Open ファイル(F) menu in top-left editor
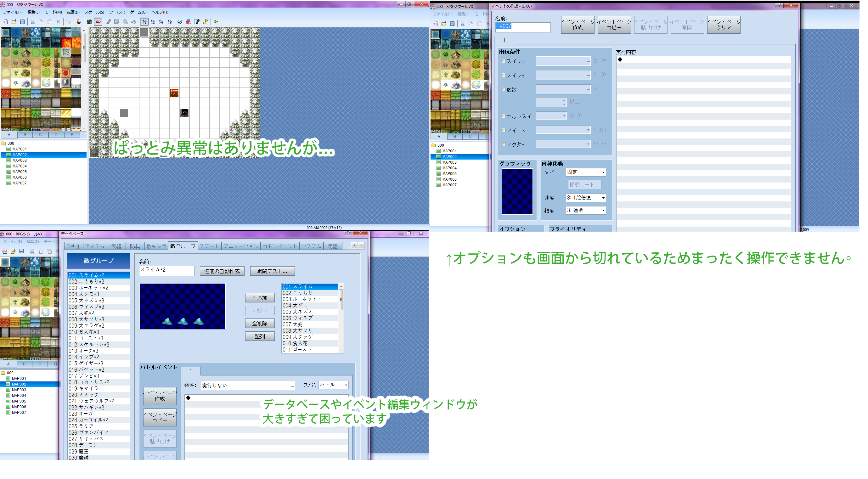This screenshot has width=868, height=479. [13, 12]
